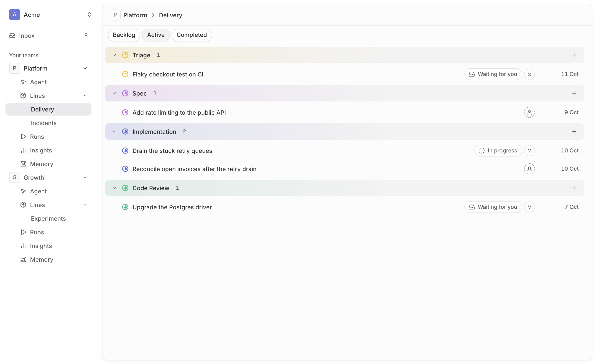Open Reconcile open invoices after the retry drain
Screen dimensions: 601x364
[x=344, y=169]
